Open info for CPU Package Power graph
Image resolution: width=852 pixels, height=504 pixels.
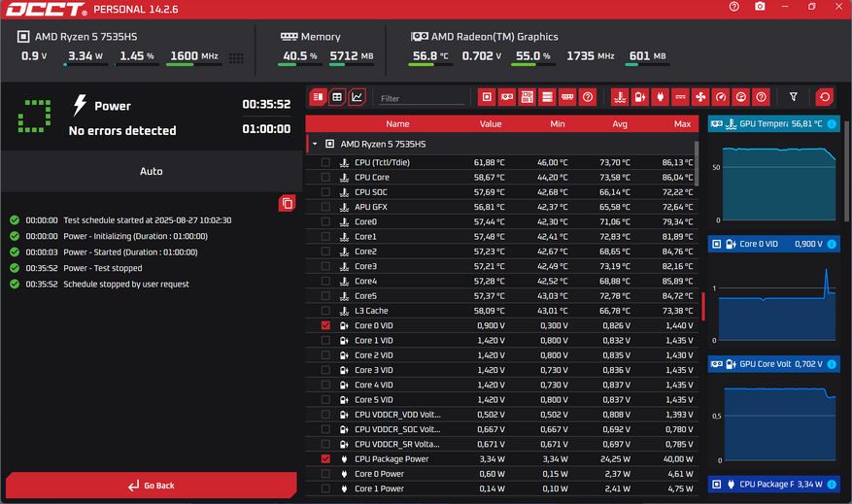832,484
